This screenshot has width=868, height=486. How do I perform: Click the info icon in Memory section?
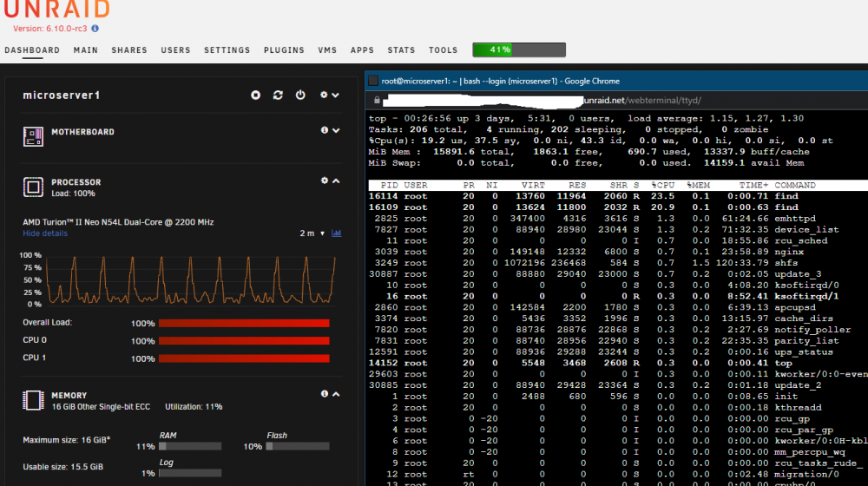coord(325,393)
